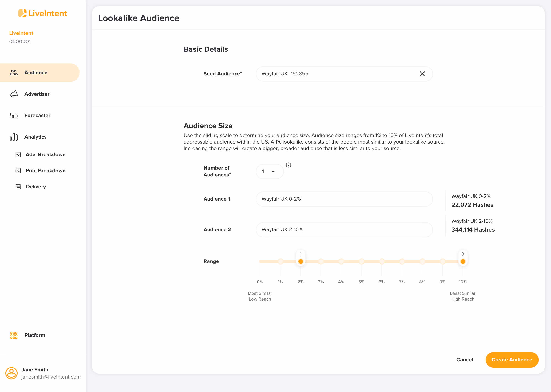Click the Lookalike Audience page title
Screen dimensions: 551x392
point(139,18)
